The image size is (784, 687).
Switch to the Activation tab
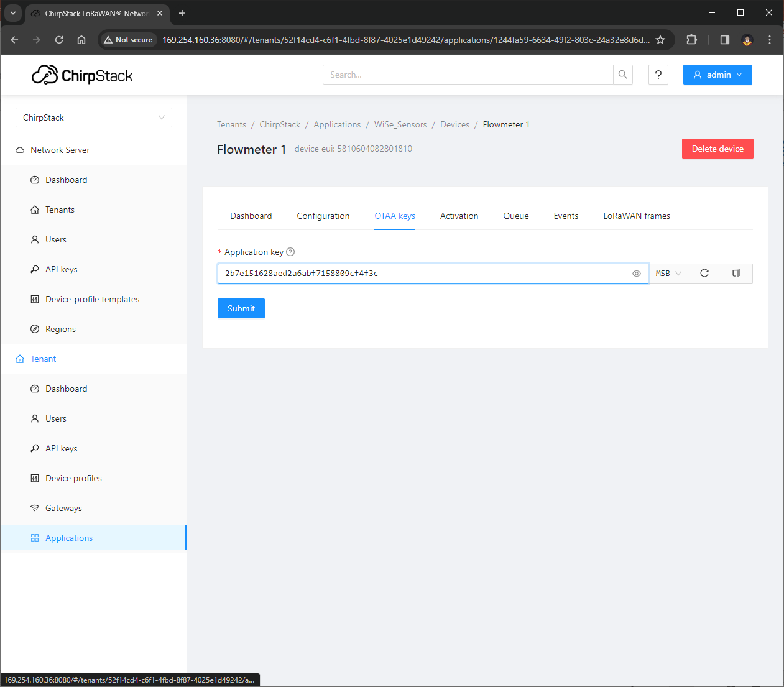coord(459,216)
